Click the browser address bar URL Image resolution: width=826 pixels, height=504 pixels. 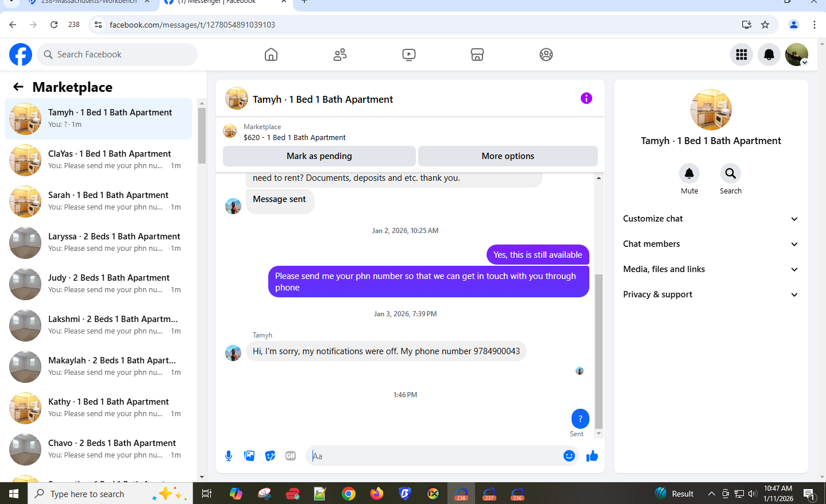point(192,25)
